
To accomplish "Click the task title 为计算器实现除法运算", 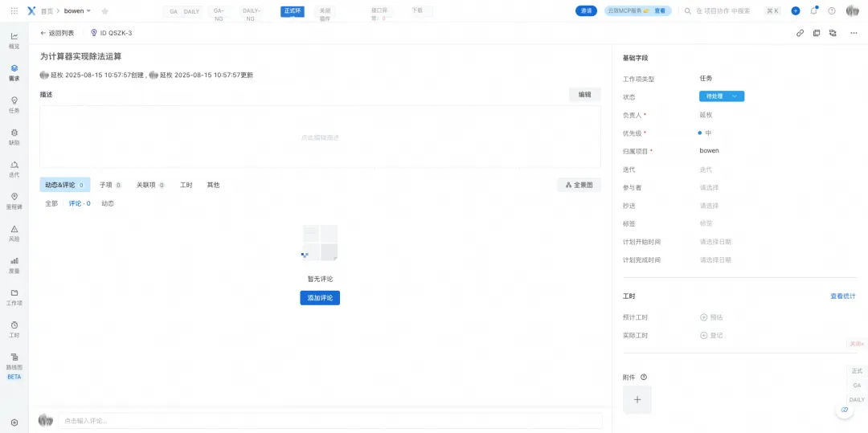I will pos(81,56).
